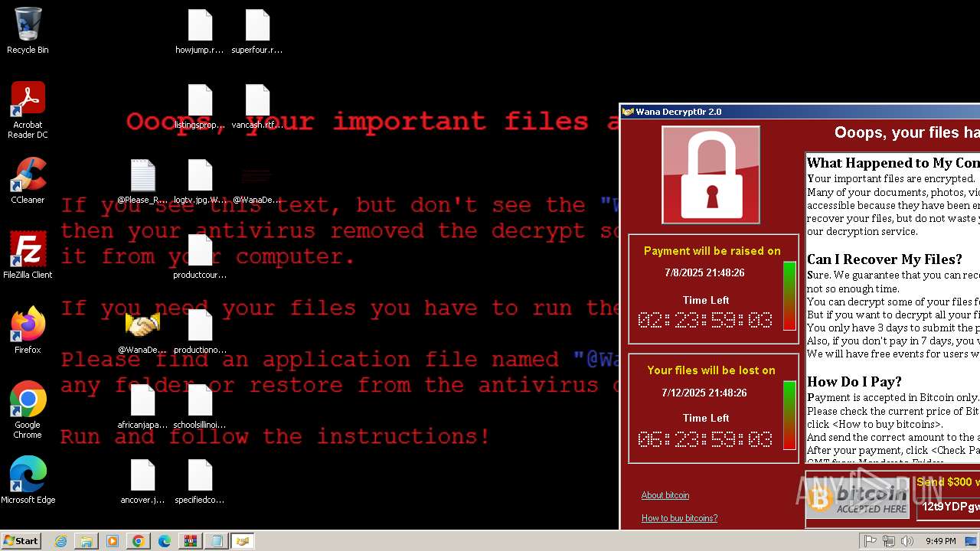Select the howjump.r... file icon
The height and width of the screenshot is (551, 980).
tap(200, 32)
